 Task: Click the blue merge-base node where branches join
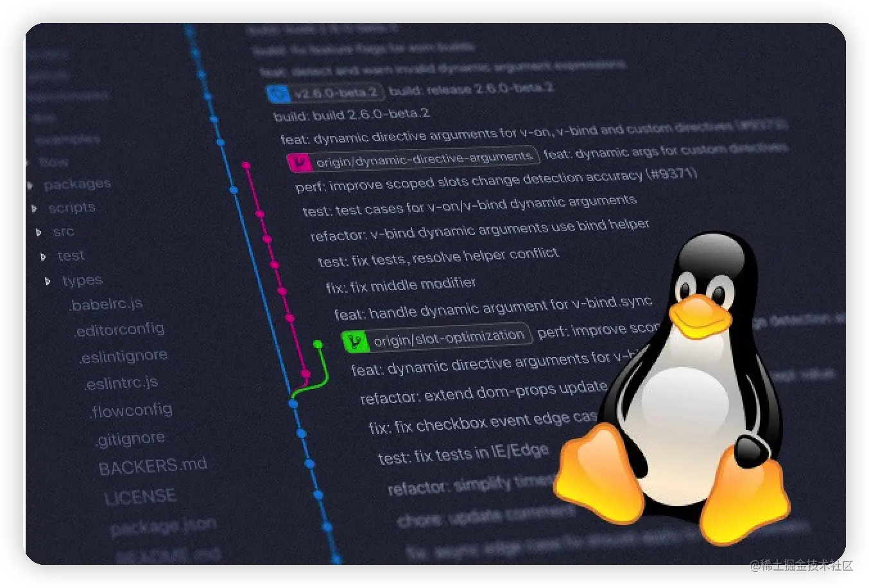click(x=293, y=403)
